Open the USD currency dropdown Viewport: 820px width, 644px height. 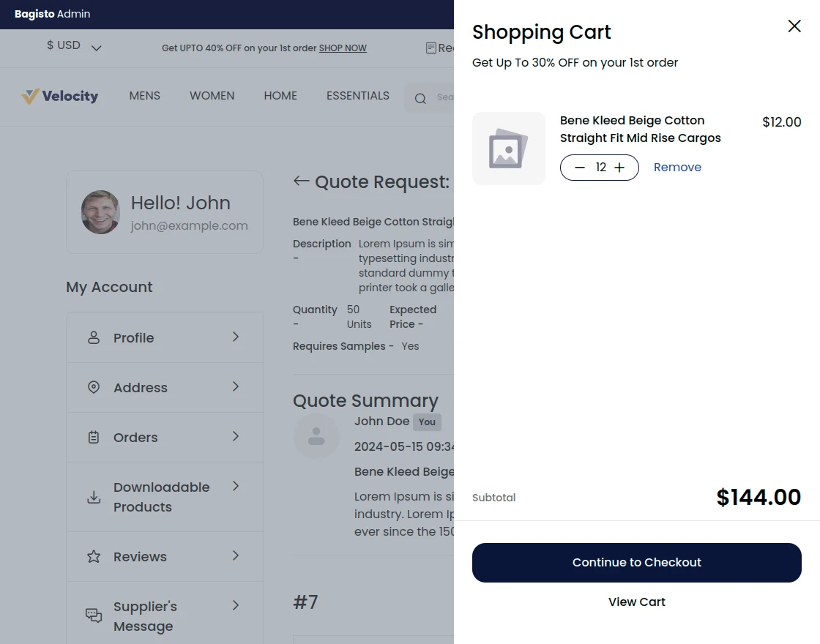74,46
